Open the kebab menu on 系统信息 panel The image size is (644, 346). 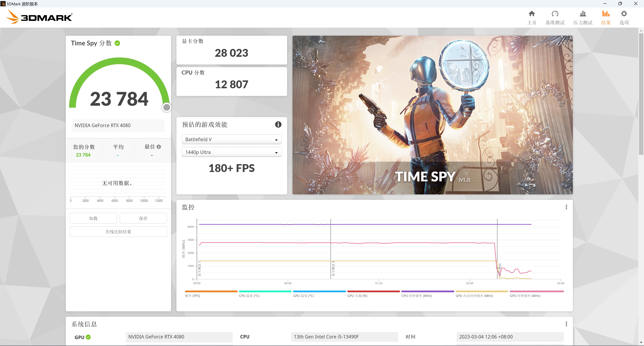pos(566,324)
